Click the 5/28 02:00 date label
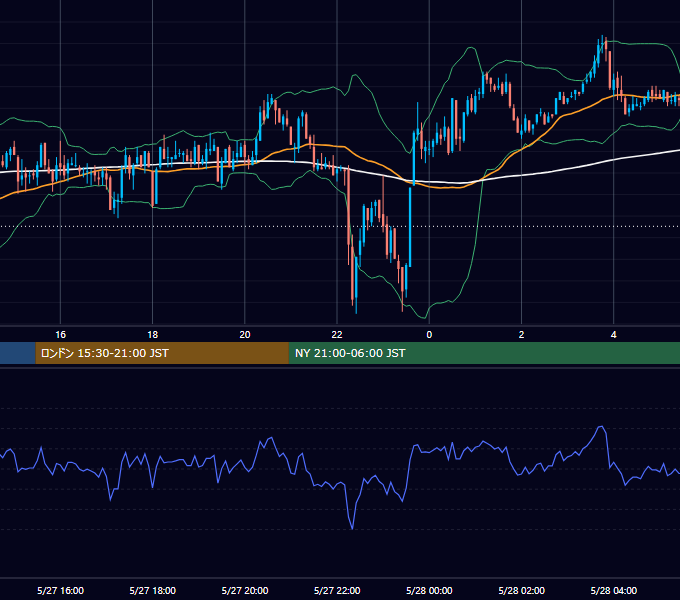The height and width of the screenshot is (600, 680). click(x=521, y=590)
